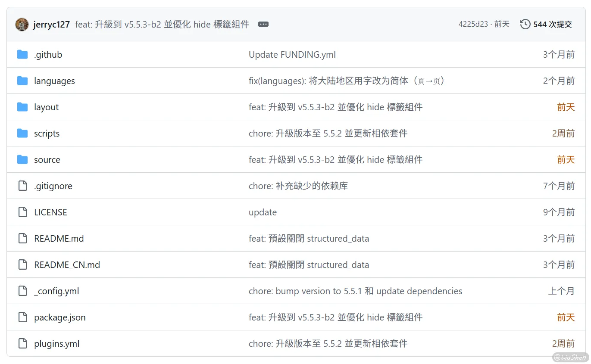Open commit hash 4225d23
Viewport: 591px width, 364px height.
click(473, 25)
